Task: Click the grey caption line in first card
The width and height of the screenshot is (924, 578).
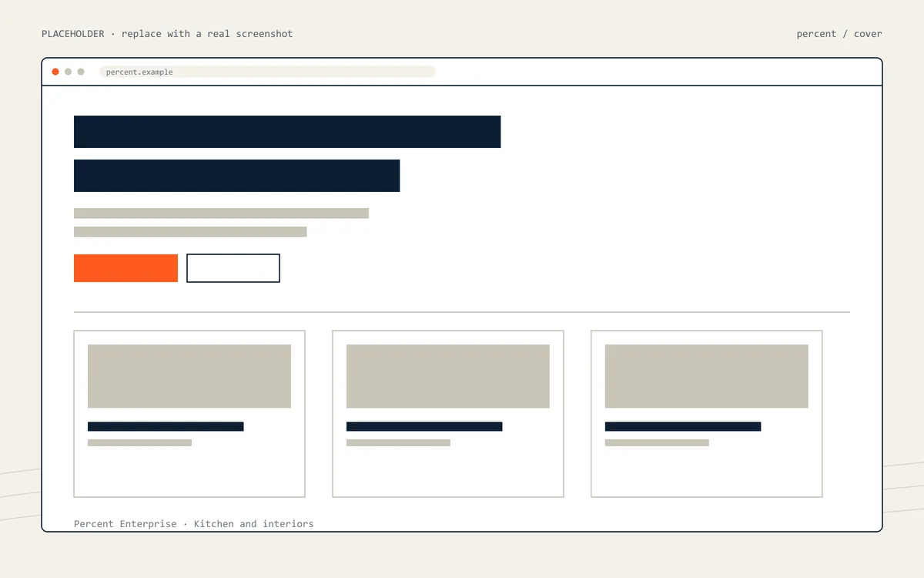Action: (139, 443)
